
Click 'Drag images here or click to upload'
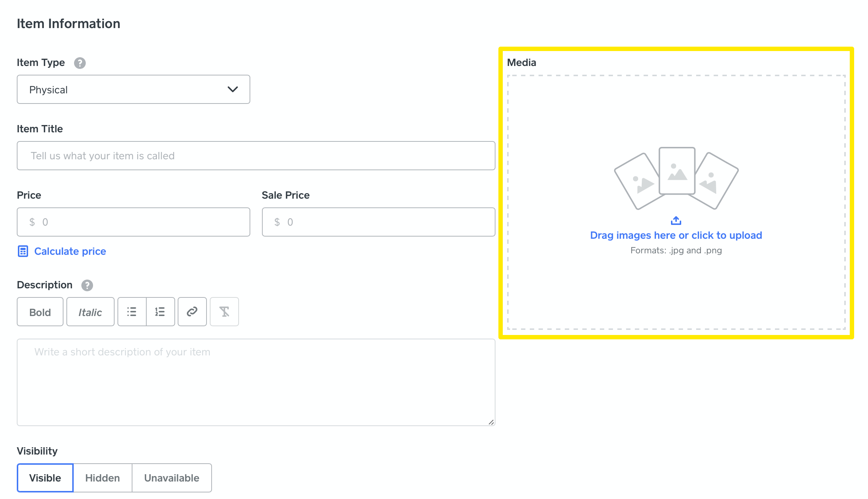[x=676, y=235]
